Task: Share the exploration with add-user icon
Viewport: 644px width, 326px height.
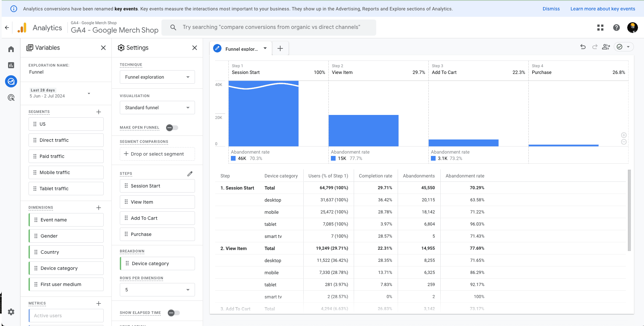Action: pyautogui.click(x=606, y=47)
